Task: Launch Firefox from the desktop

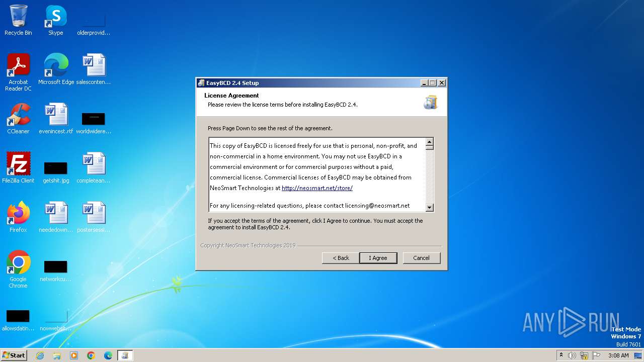Action: [x=18, y=217]
